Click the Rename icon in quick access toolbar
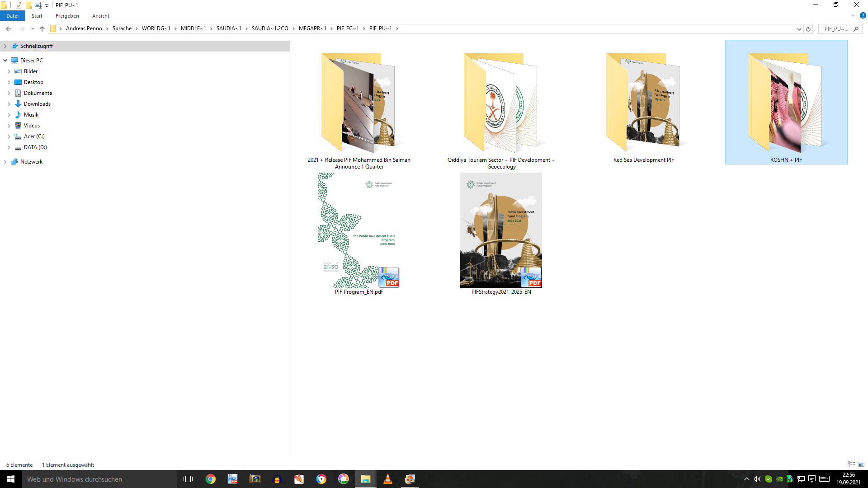The width and height of the screenshot is (868, 488). point(38,5)
